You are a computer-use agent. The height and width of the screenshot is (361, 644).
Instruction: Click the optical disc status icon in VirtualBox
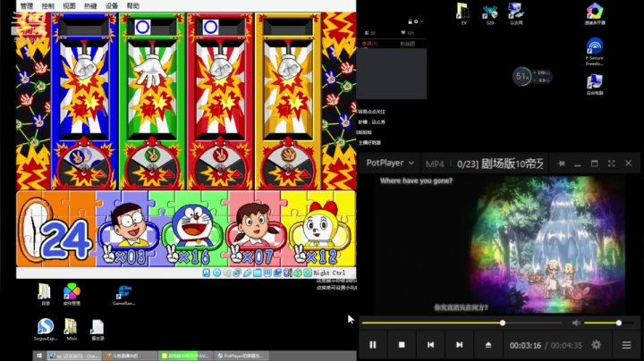click(216, 273)
